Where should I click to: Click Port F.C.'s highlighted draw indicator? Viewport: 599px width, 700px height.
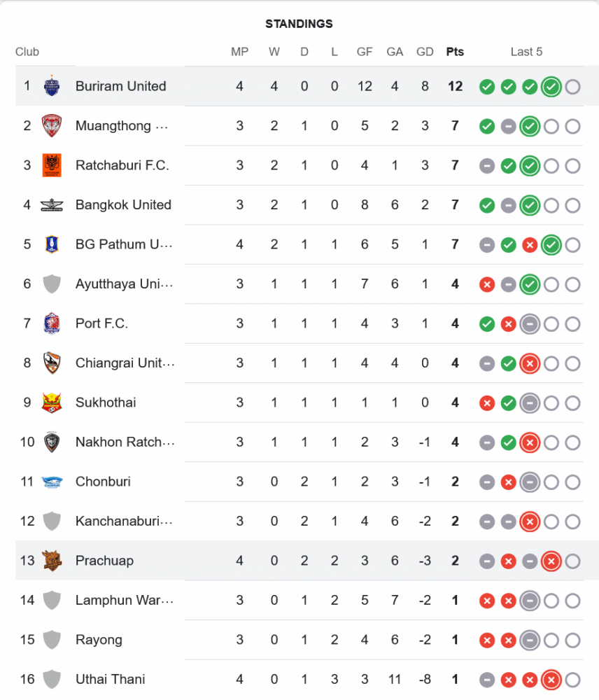click(x=530, y=324)
